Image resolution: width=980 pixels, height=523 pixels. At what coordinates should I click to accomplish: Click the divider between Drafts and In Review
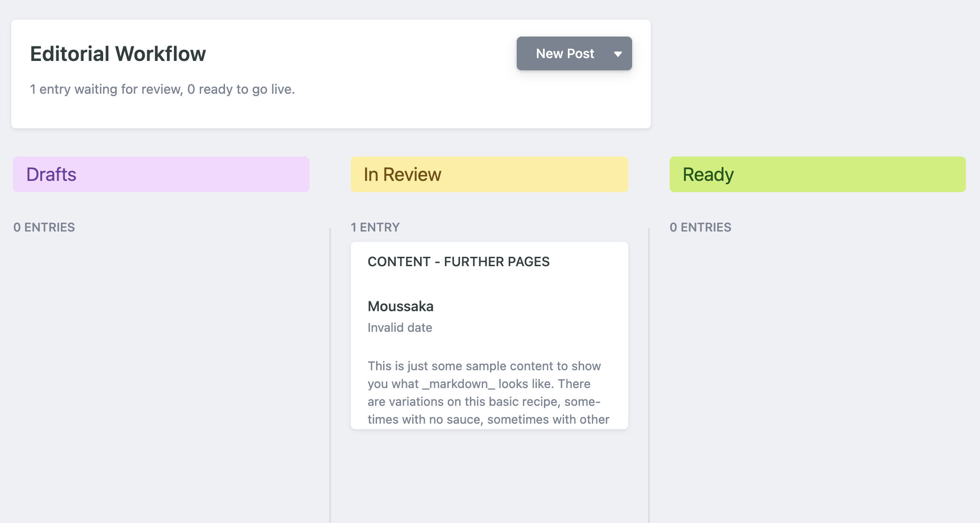tap(330, 375)
